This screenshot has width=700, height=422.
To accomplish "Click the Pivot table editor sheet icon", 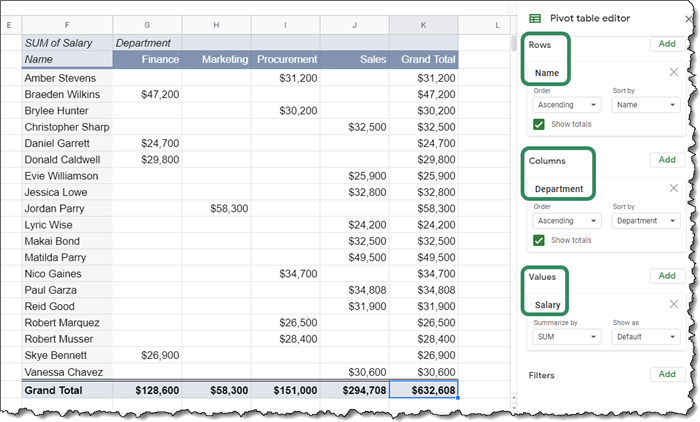I will pyautogui.click(x=535, y=18).
